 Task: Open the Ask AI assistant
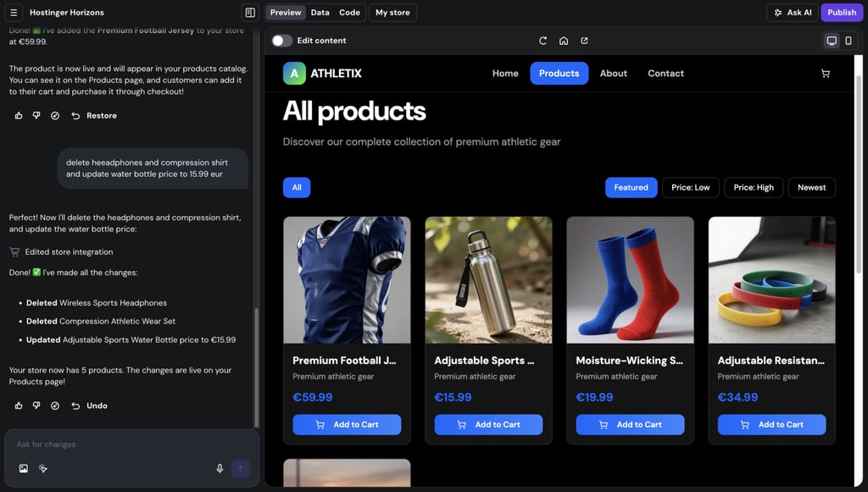coord(793,12)
